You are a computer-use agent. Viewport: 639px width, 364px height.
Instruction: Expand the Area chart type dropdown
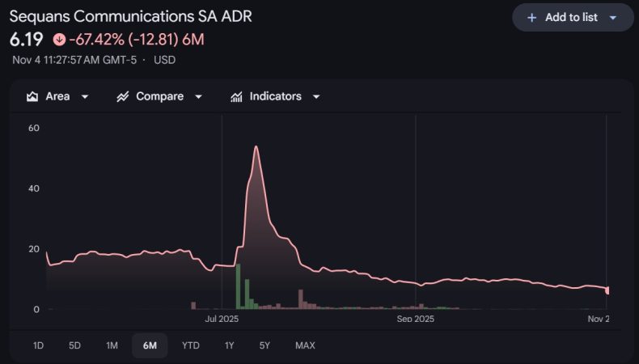point(85,96)
